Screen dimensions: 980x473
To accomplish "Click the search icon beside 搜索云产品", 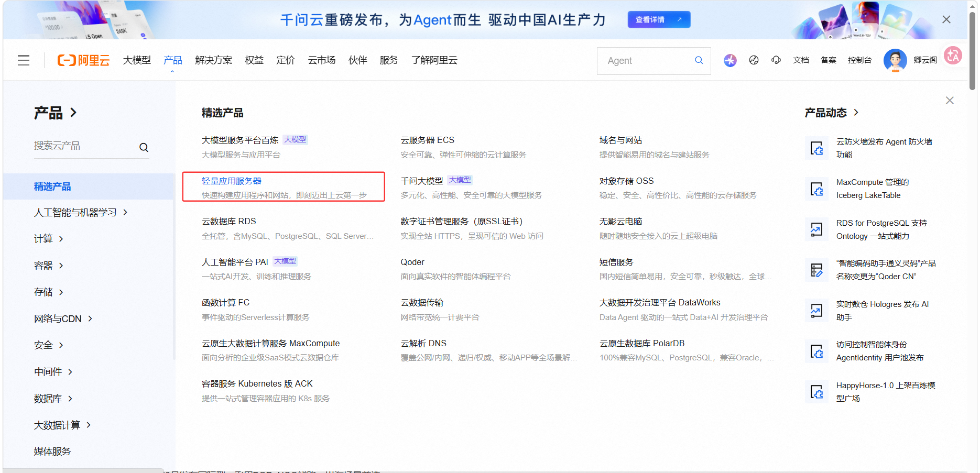I will pyautogui.click(x=144, y=147).
